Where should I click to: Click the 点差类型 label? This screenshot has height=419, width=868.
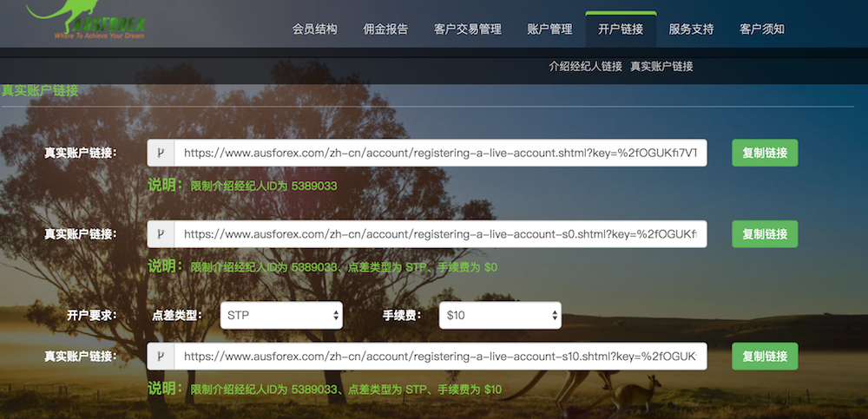tap(177, 316)
